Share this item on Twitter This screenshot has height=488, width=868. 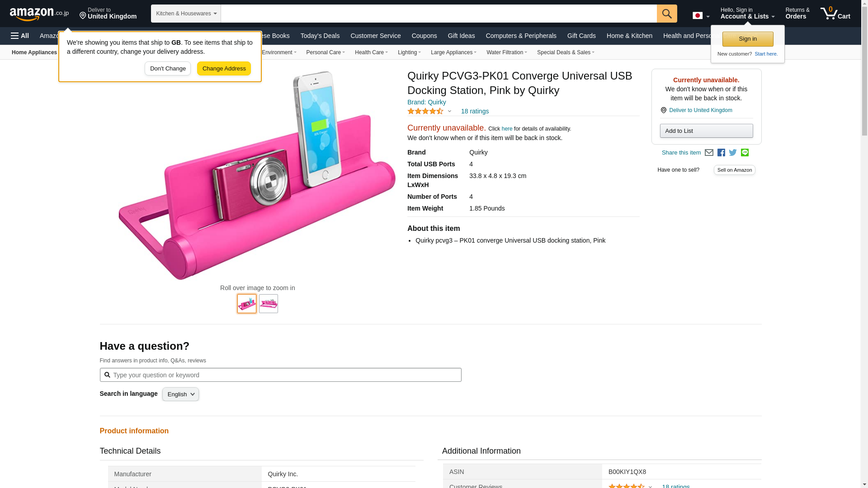(733, 153)
